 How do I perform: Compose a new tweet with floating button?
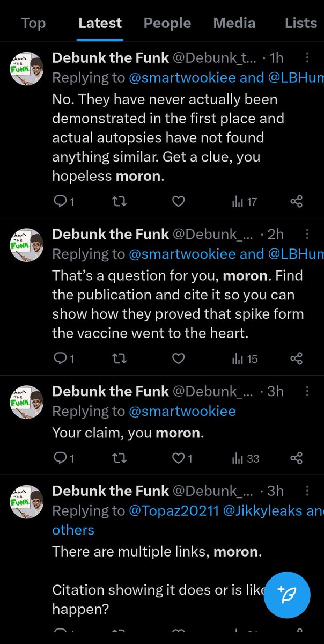click(287, 595)
